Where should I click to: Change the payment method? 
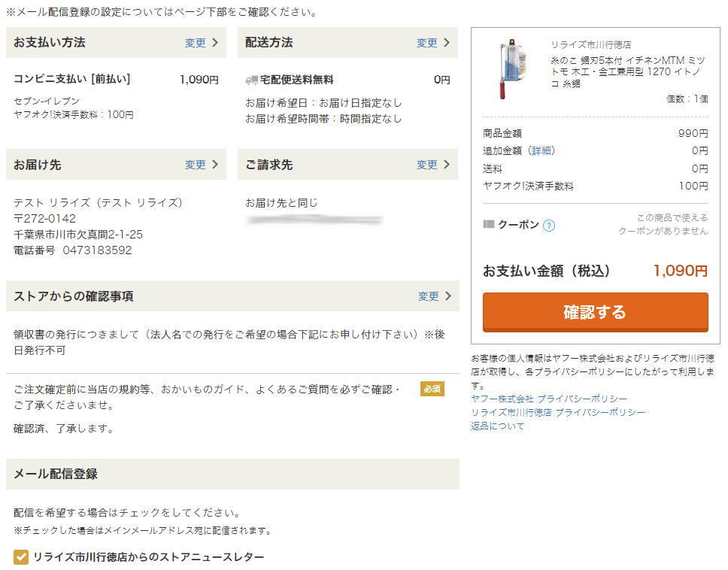196,43
